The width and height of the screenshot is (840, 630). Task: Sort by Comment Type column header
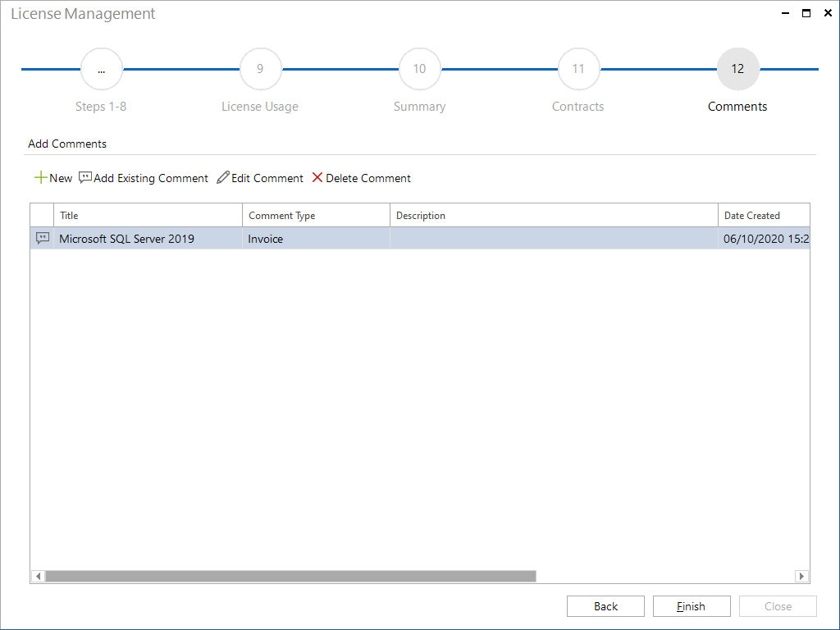tap(316, 216)
